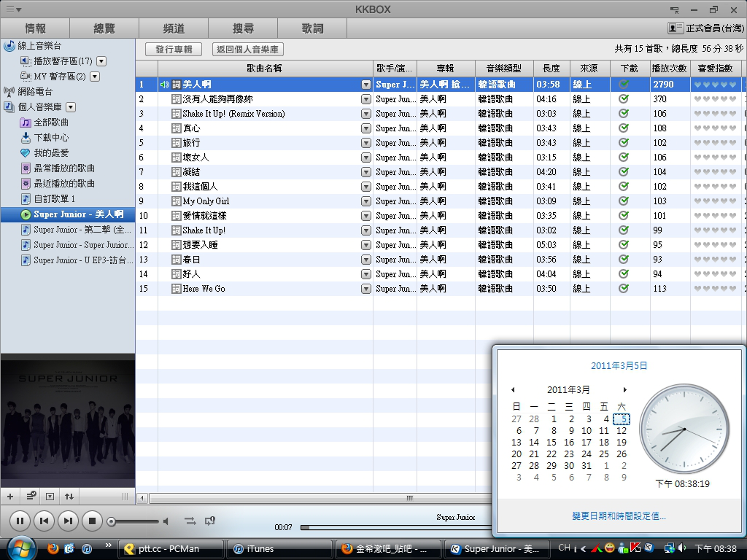
Task: Pause the currently playing song
Action: tap(20, 521)
